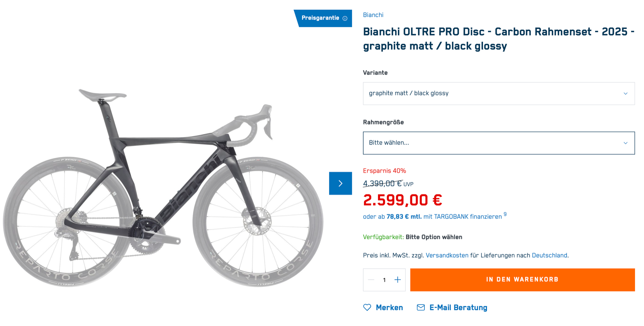The image size is (644, 326).
Task: Click the quantity number field
Action: [x=384, y=280]
